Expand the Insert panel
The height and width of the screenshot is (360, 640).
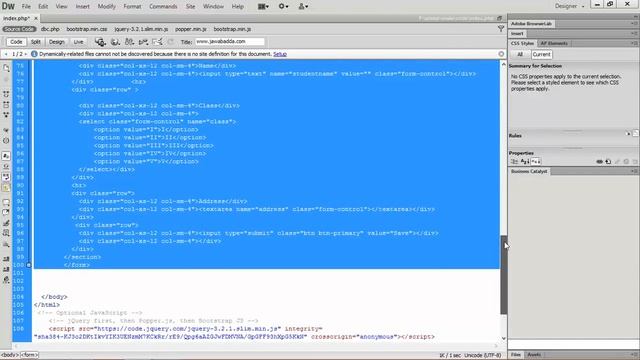[517, 33]
